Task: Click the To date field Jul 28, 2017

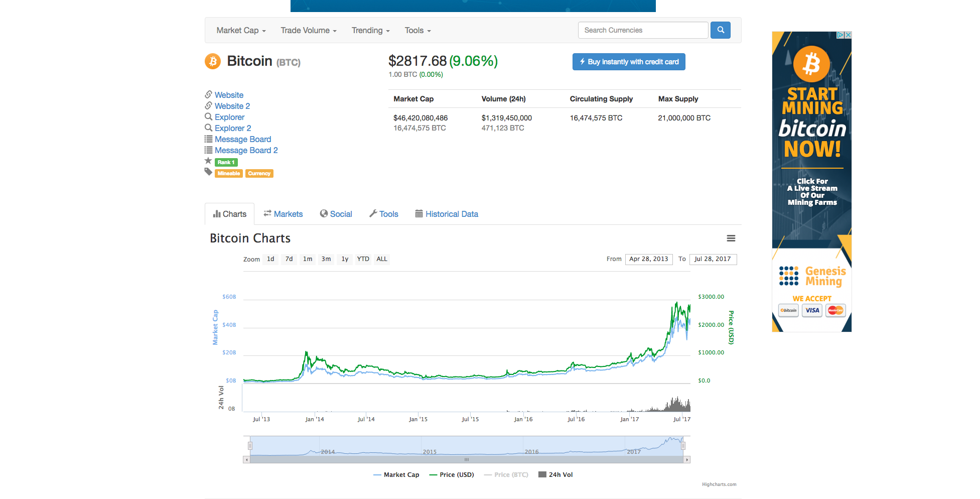Action: click(713, 259)
